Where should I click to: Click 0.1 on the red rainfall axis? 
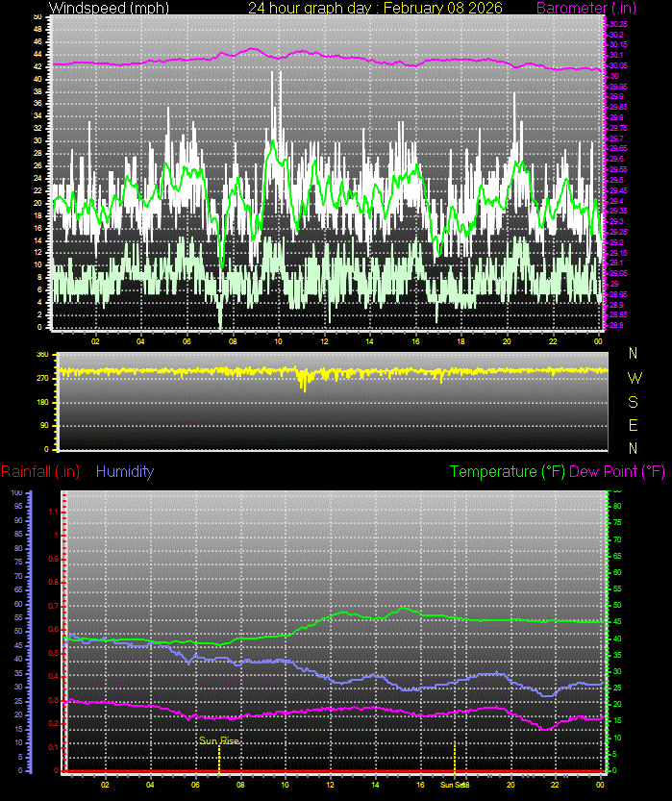click(x=53, y=747)
